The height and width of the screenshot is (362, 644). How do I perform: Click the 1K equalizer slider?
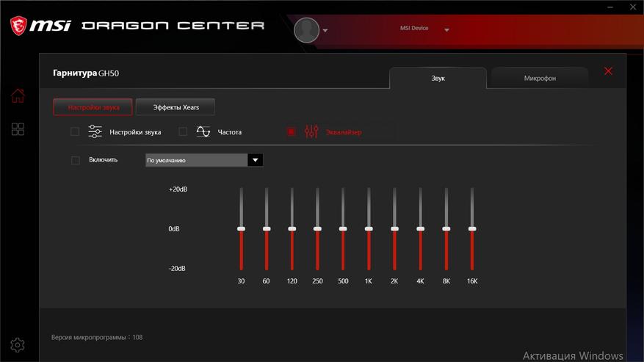(x=369, y=229)
